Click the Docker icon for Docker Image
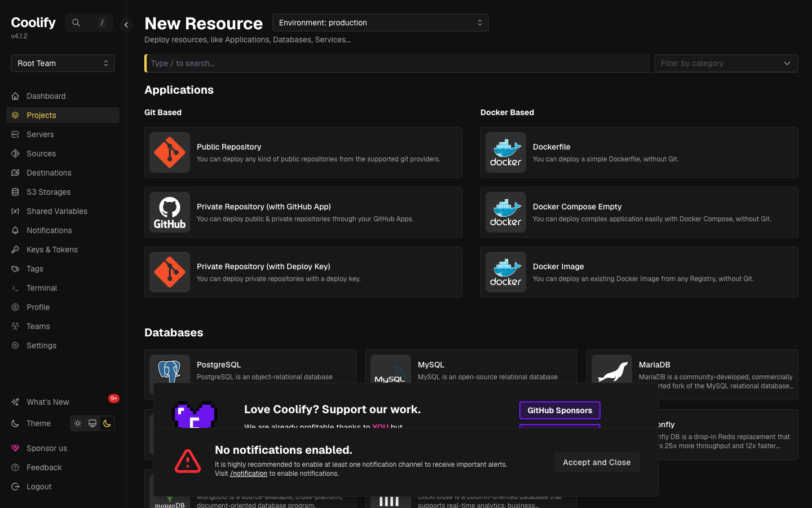 (506, 272)
